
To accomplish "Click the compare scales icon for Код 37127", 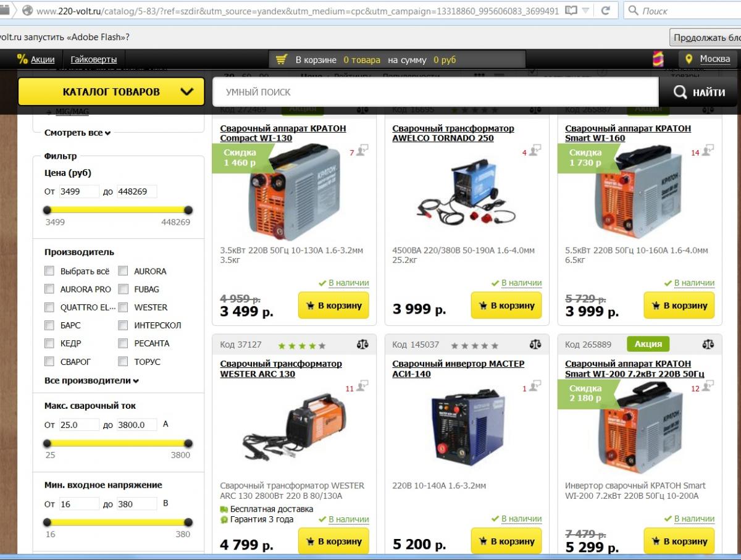I will pyautogui.click(x=362, y=345).
